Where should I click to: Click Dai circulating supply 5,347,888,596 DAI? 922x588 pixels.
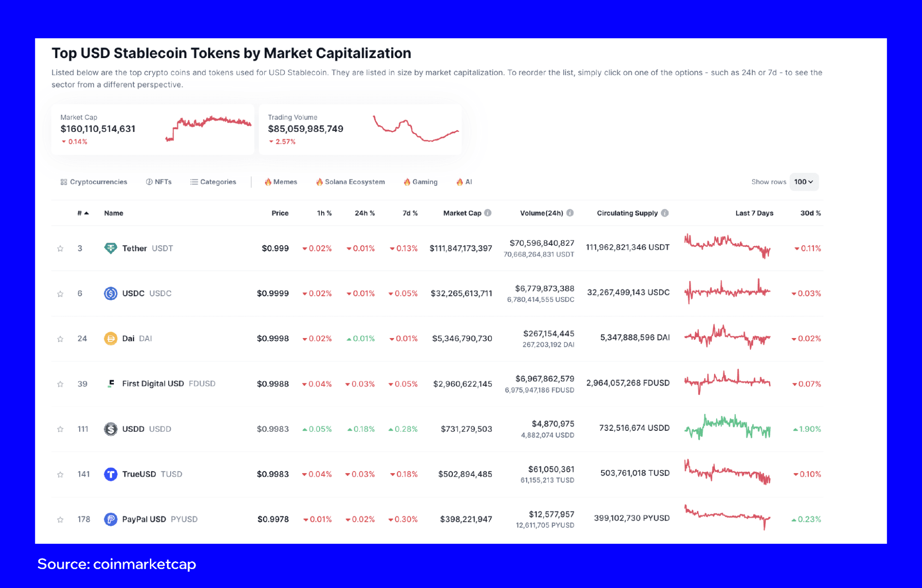tap(635, 338)
